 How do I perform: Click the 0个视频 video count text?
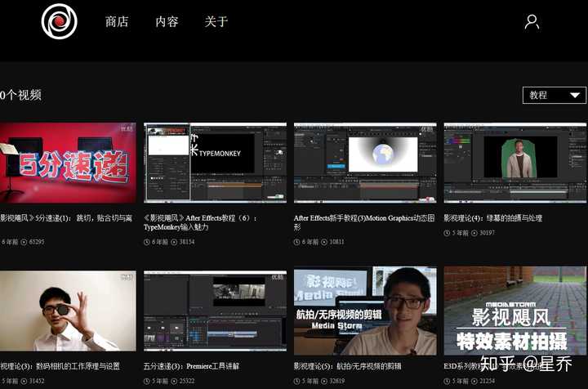pos(20,95)
